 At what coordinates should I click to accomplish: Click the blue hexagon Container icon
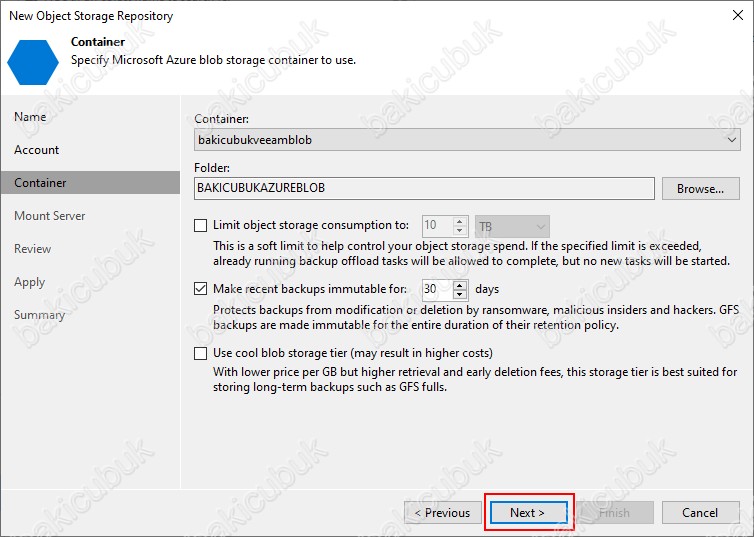click(x=33, y=60)
